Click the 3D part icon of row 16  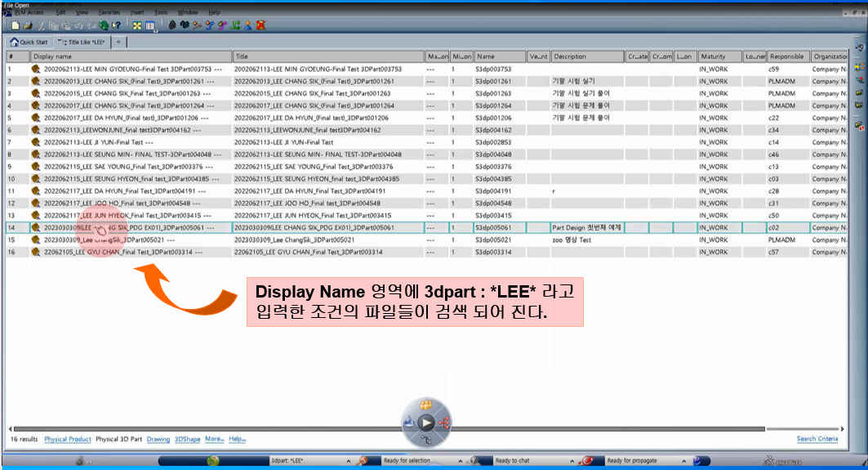(36, 253)
